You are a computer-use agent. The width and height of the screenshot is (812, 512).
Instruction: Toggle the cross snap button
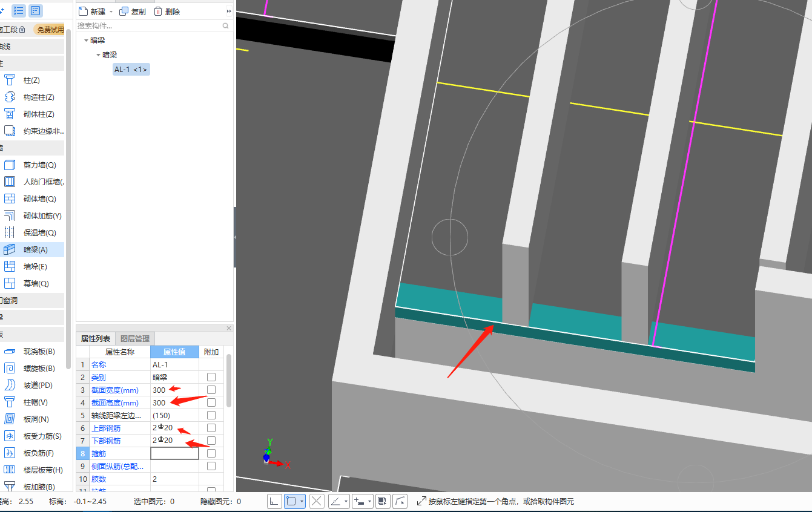click(x=317, y=501)
